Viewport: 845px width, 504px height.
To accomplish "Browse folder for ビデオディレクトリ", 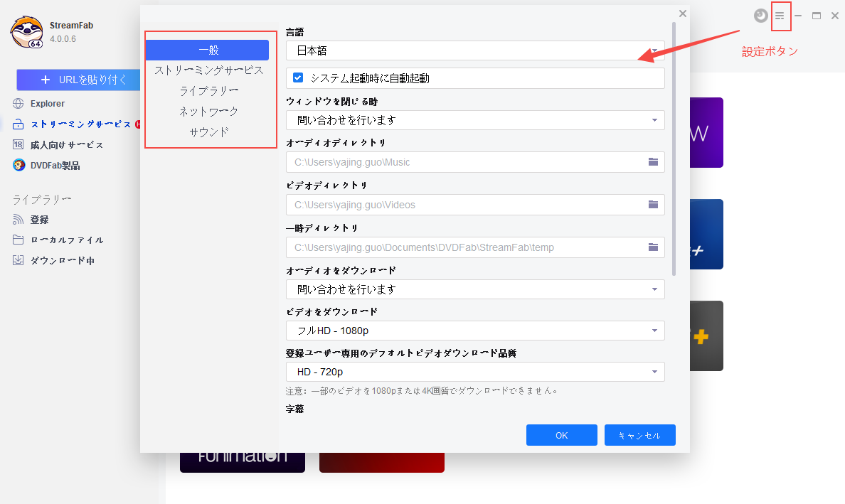I will pyautogui.click(x=653, y=205).
